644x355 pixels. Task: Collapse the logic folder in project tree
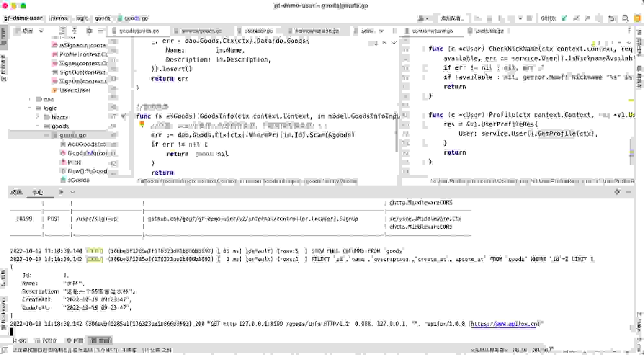point(30,108)
